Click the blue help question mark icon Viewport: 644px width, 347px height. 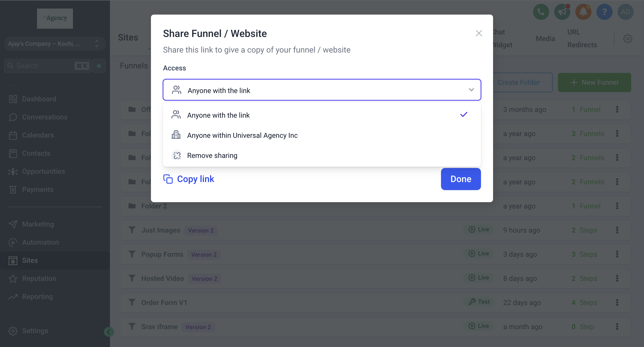click(604, 12)
